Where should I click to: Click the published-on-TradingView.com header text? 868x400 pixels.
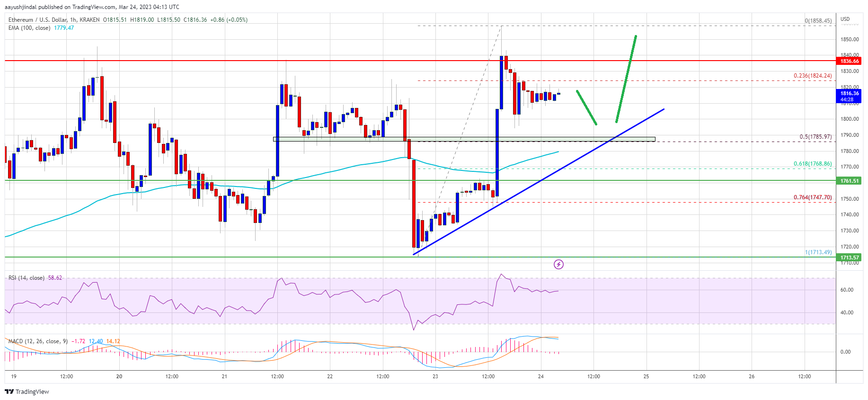(x=92, y=7)
